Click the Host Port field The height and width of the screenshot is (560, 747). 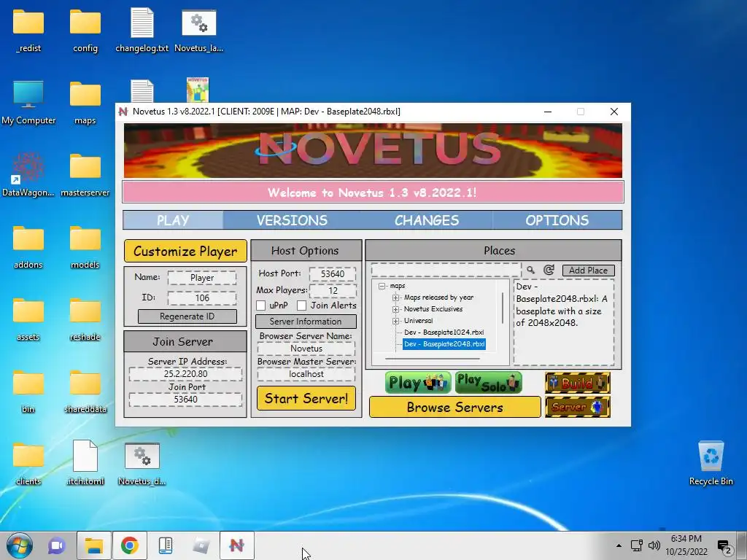[x=333, y=274]
